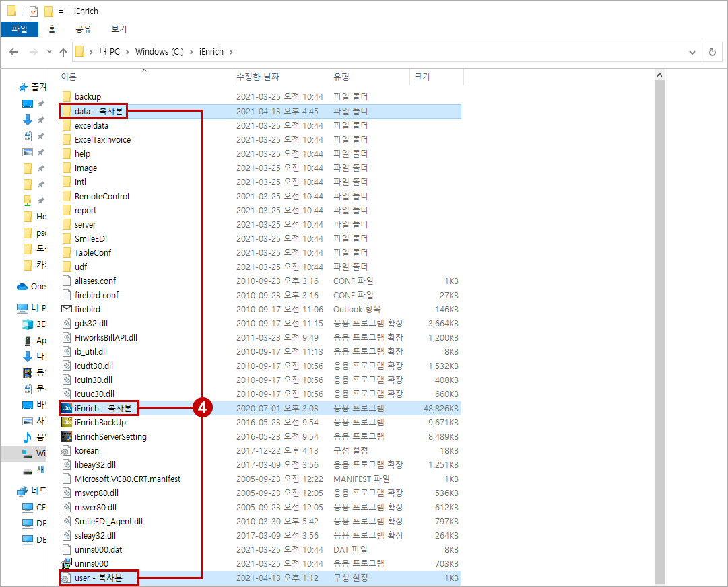The image size is (728, 587).
Task: Click the backup folder icon
Action: (67, 96)
